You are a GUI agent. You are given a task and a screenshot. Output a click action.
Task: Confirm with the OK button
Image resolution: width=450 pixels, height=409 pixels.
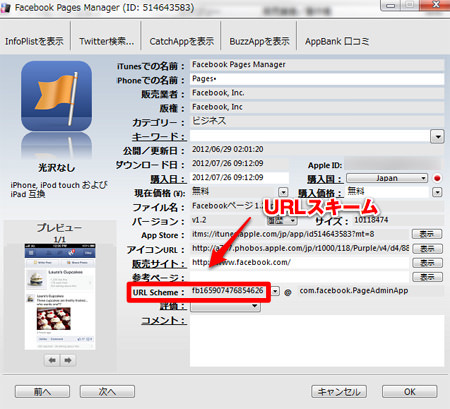click(410, 391)
